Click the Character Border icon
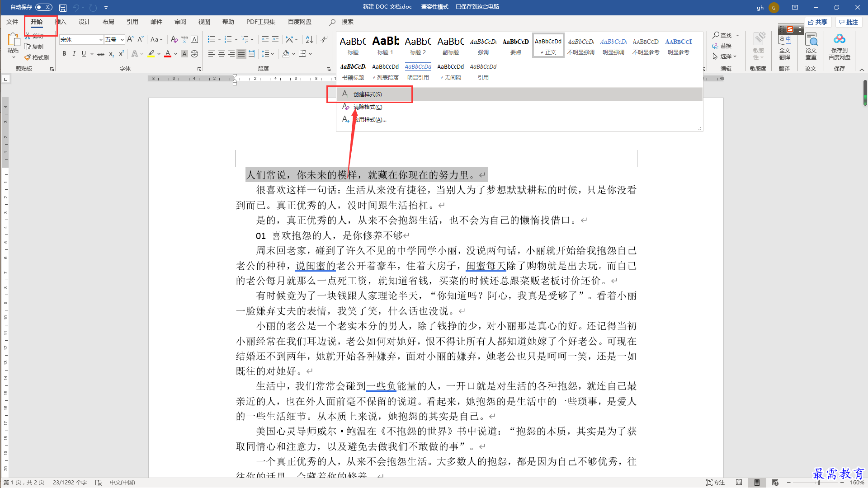 click(x=194, y=39)
